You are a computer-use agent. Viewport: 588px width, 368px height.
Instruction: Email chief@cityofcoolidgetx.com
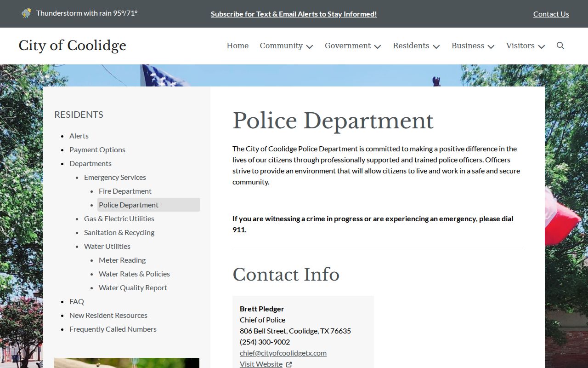tap(283, 353)
